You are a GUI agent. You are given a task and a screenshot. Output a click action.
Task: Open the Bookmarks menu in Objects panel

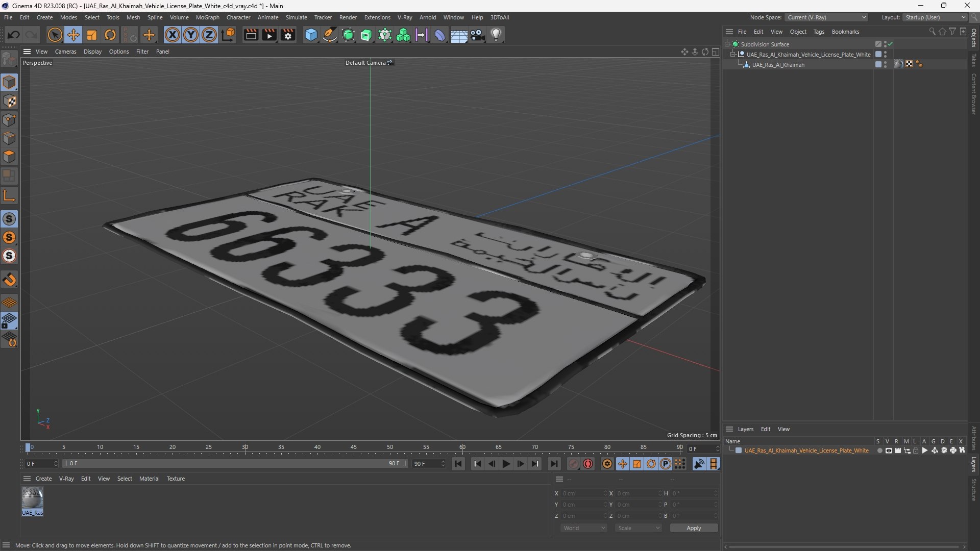pyautogui.click(x=845, y=32)
